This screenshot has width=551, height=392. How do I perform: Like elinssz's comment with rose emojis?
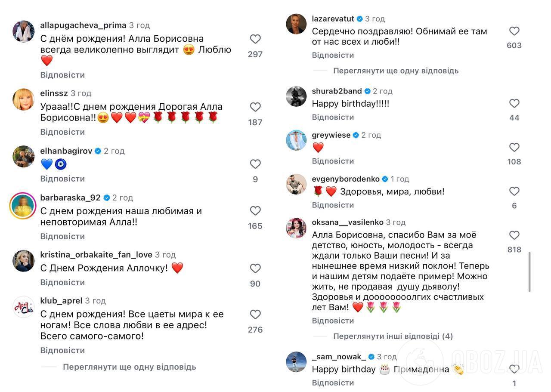255,107
